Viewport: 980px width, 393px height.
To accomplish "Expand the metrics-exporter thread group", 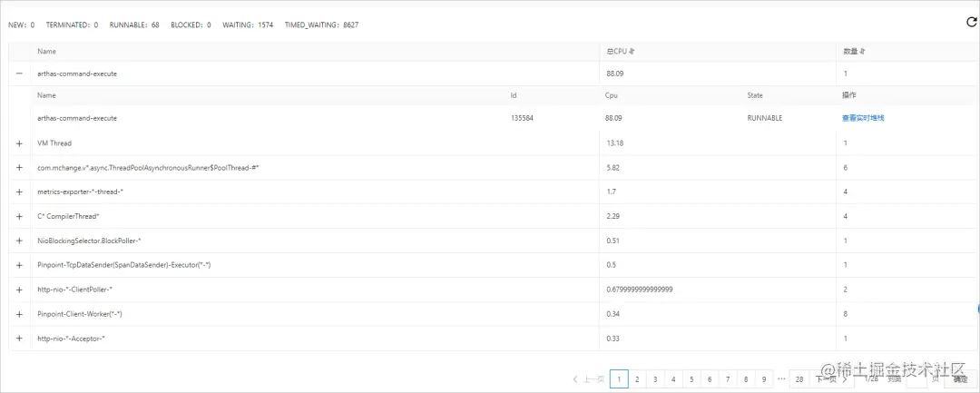I will (x=19, y=192).
